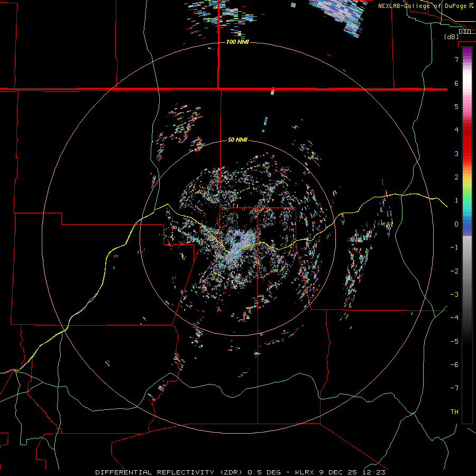This screenshot has width=476, height=476.
Task: Click the 3 value on the color scale
Action: (x=456, y=153)
